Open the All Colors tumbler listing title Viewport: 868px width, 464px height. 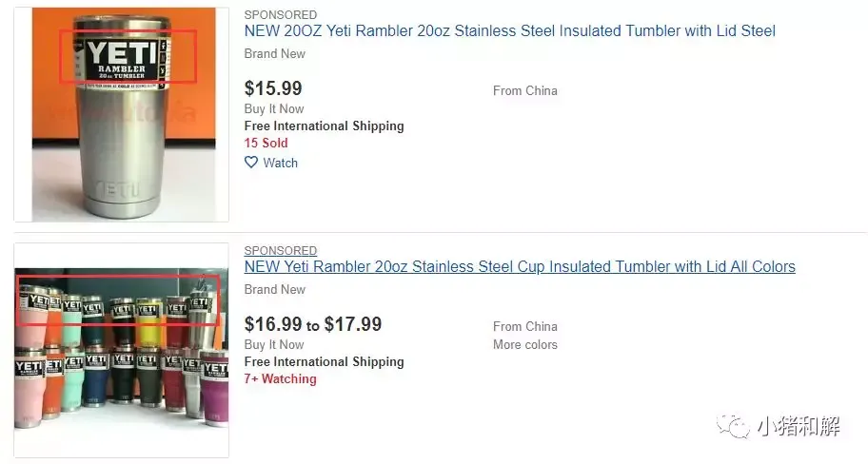click(520, 266)
